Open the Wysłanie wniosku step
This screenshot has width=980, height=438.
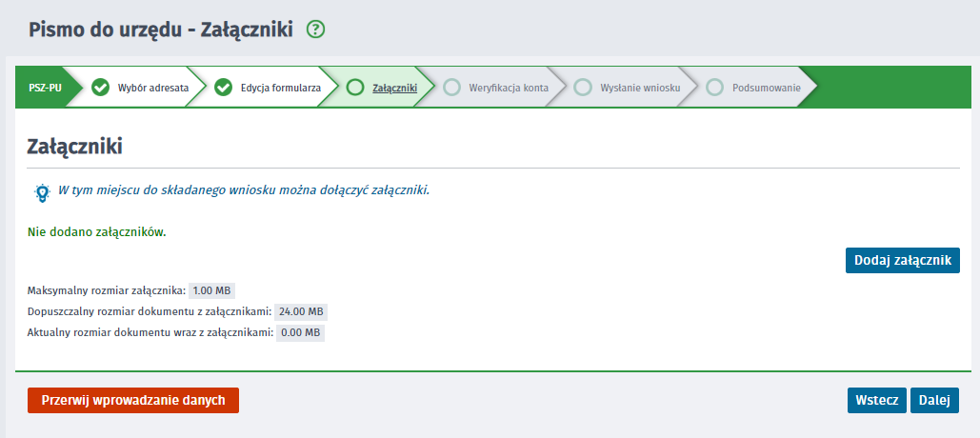[640, 89]
